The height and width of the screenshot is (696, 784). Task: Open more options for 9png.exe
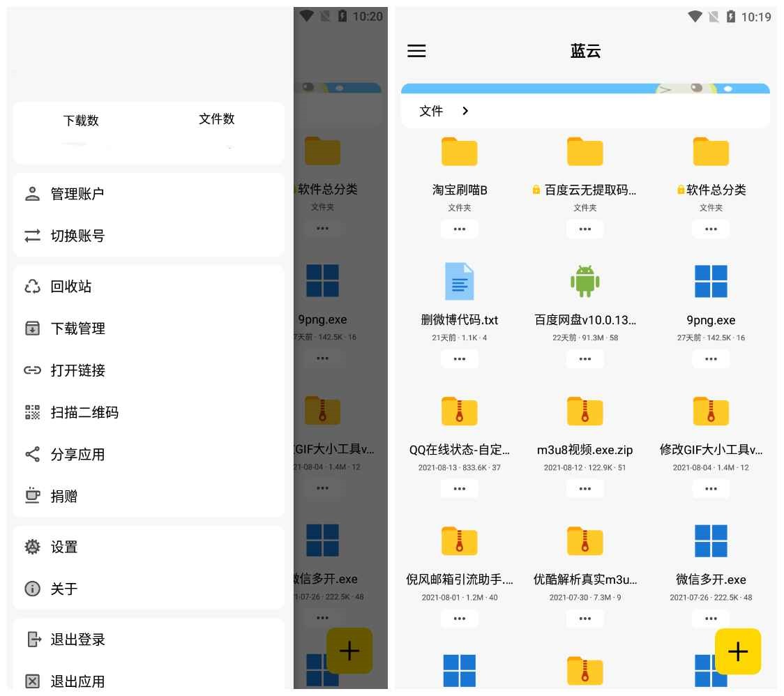(710, 358)
